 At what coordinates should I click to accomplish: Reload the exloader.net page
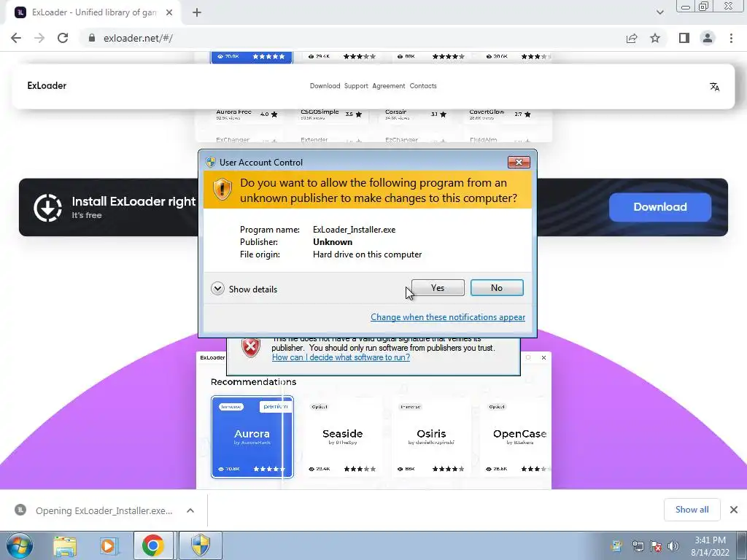63,38
